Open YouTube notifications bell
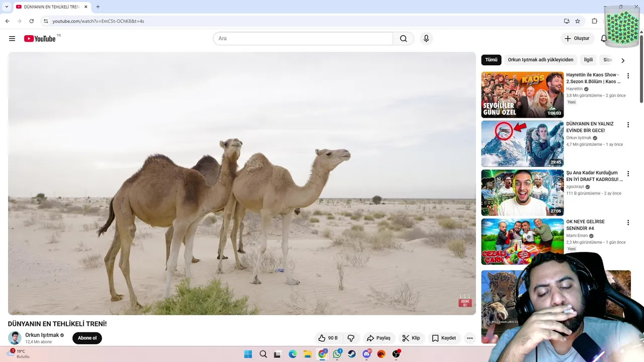Image resolution: width=644 pixels, height=362 pixels. pos(604,39)
